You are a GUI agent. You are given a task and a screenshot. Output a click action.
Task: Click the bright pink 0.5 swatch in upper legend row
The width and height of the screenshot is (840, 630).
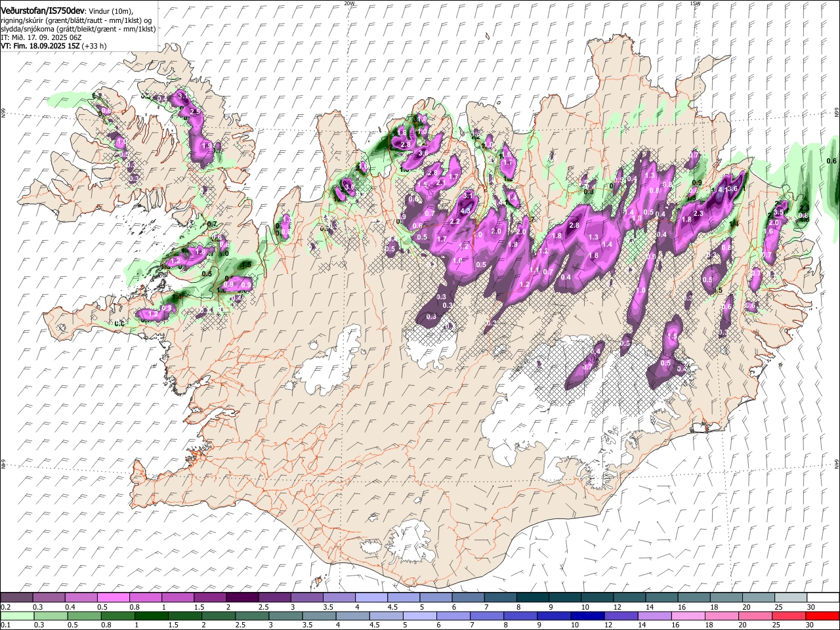click(x=114, y=598)
